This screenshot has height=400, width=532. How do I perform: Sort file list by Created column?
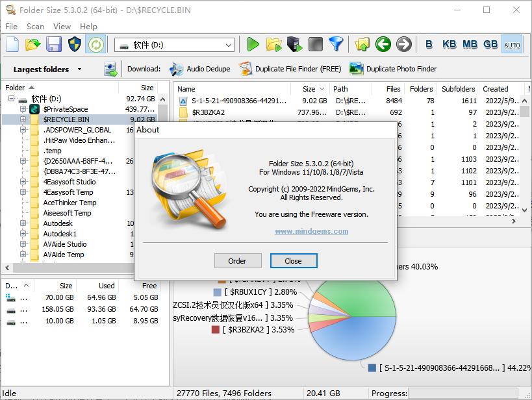(495, 89)
